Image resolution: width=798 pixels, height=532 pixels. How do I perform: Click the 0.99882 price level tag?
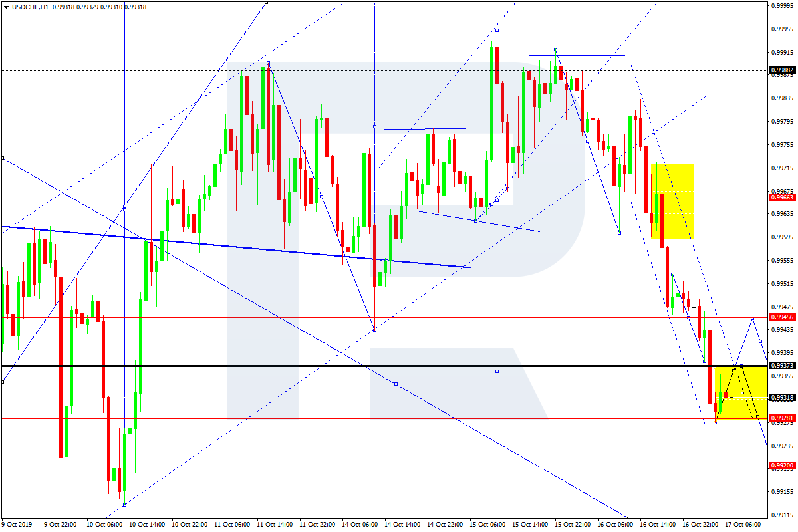(x=781, y=70)
